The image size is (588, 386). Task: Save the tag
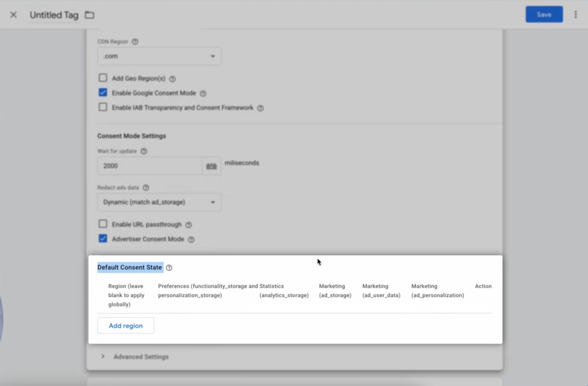[x=544, y=14]
